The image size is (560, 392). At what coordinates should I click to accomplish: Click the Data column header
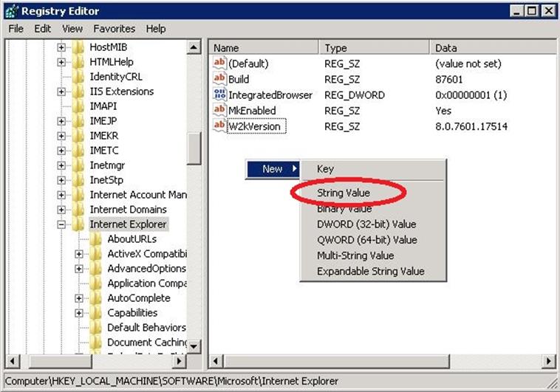click(x=494, y=47)
